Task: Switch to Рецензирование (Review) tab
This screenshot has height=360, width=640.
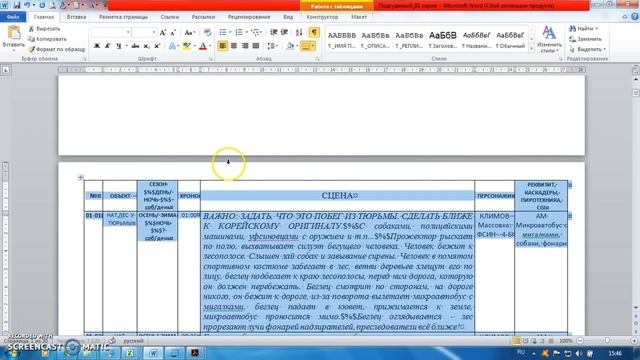Action: pos(249,17)
